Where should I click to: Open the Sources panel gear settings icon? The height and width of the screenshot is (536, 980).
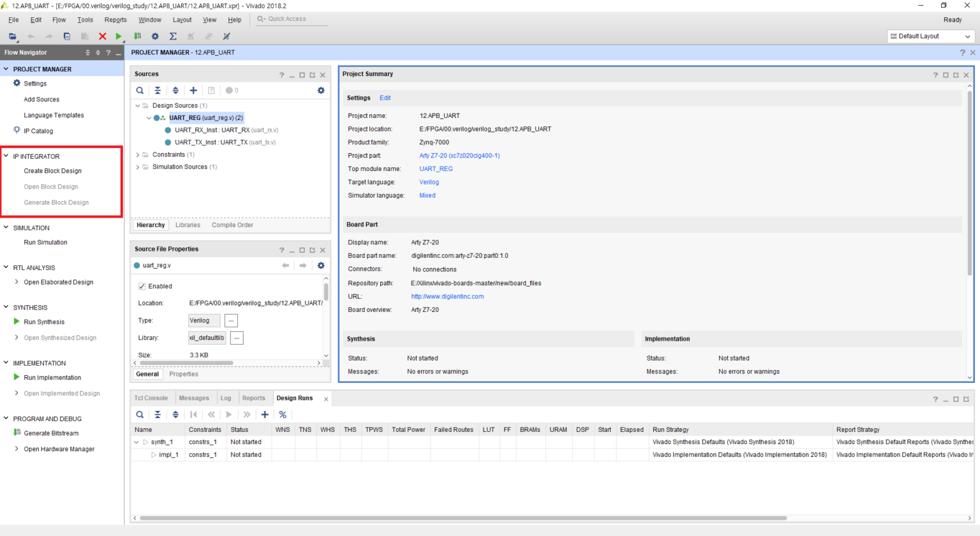(x=321, y=91)
